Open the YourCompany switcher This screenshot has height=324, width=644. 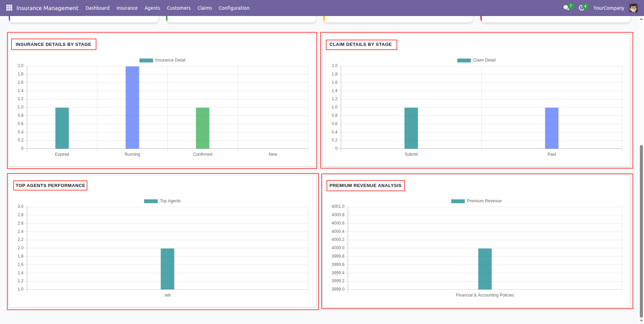coord(608,8)
